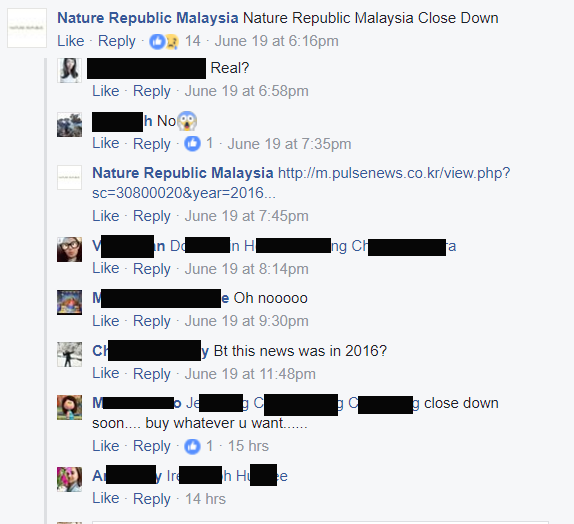Open the June 19 at 11:48pm timestamp
Image resolution: width=574 pixels, height=524 pixels.
click(250, 374)
